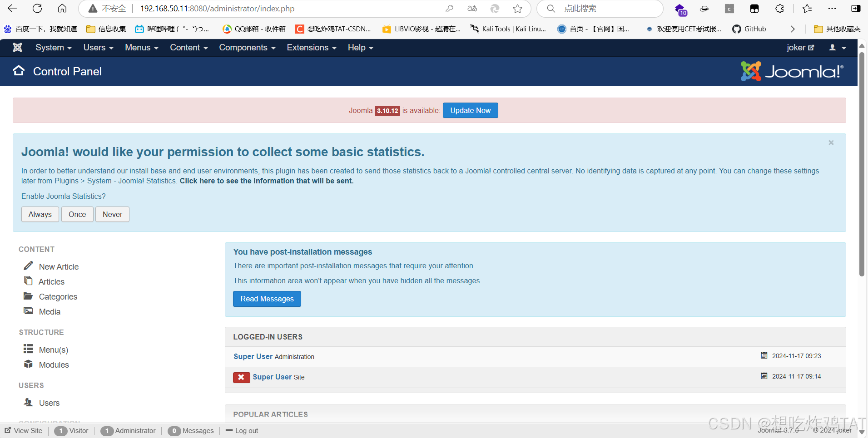Open the joker site link

point(800,48)
